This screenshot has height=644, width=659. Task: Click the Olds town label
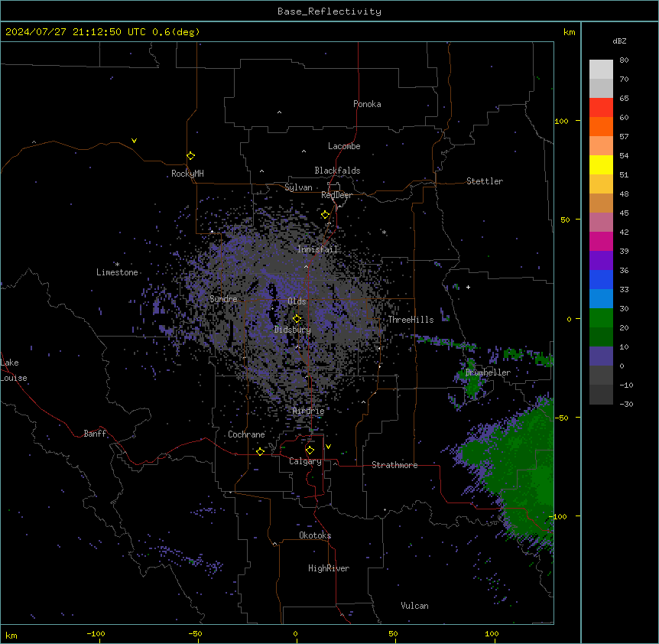[x=297, y=301]
